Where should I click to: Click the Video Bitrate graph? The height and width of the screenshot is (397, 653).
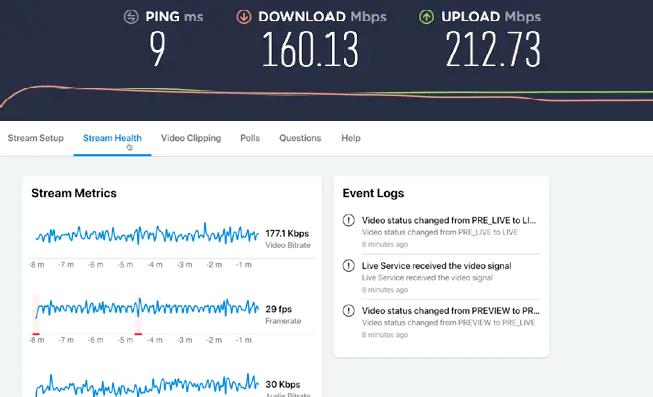point(147,235)
